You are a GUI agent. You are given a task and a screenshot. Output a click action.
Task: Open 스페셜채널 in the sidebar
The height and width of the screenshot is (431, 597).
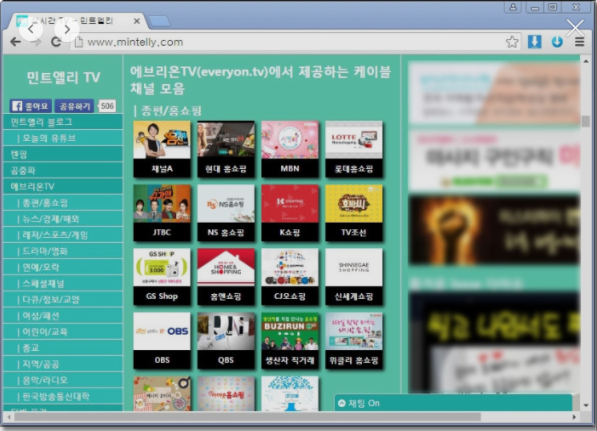tap(63, 283)
